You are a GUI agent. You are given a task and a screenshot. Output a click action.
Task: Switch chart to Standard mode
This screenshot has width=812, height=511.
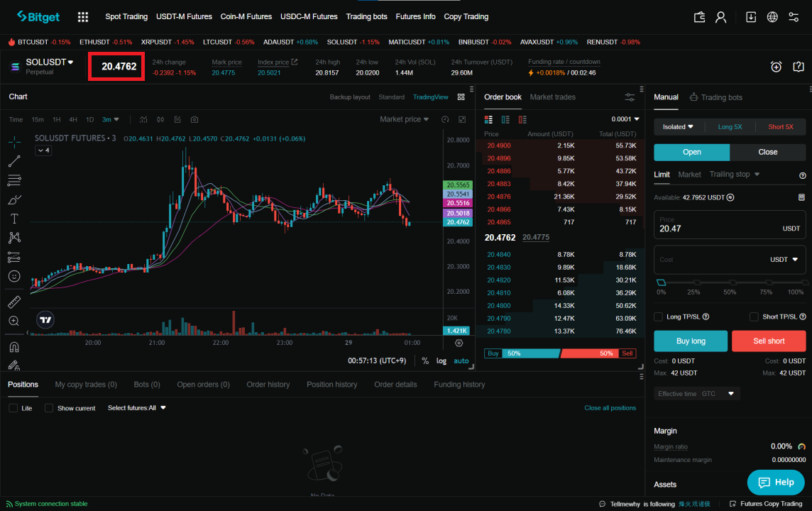pos(392,97)
